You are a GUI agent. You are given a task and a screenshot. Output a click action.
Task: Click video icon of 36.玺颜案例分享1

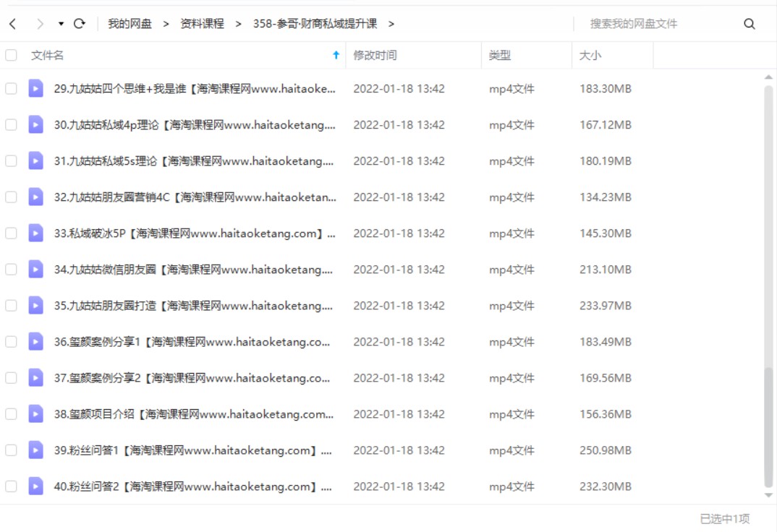click(x=35, y=341)
